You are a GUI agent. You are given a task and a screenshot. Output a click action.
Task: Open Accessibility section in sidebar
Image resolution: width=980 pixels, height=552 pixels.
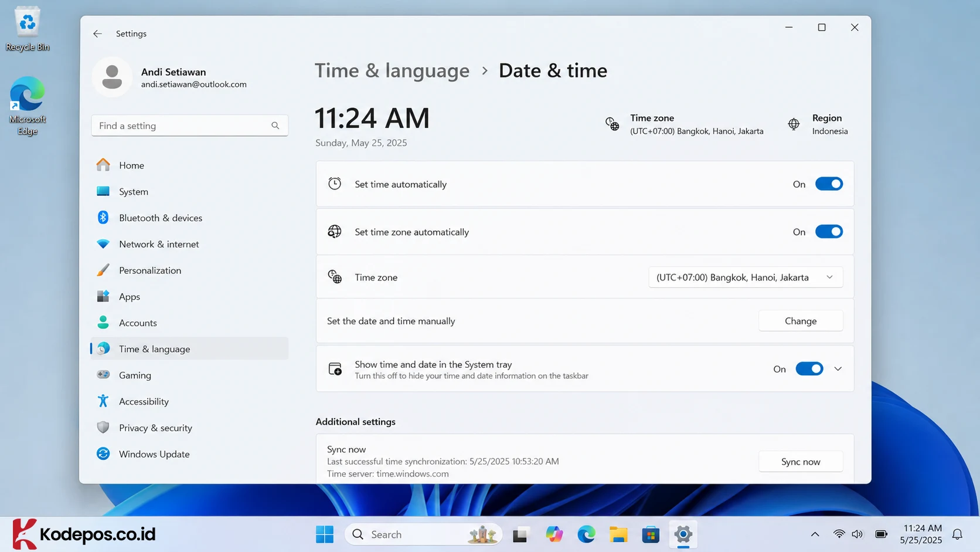(189, 401)
